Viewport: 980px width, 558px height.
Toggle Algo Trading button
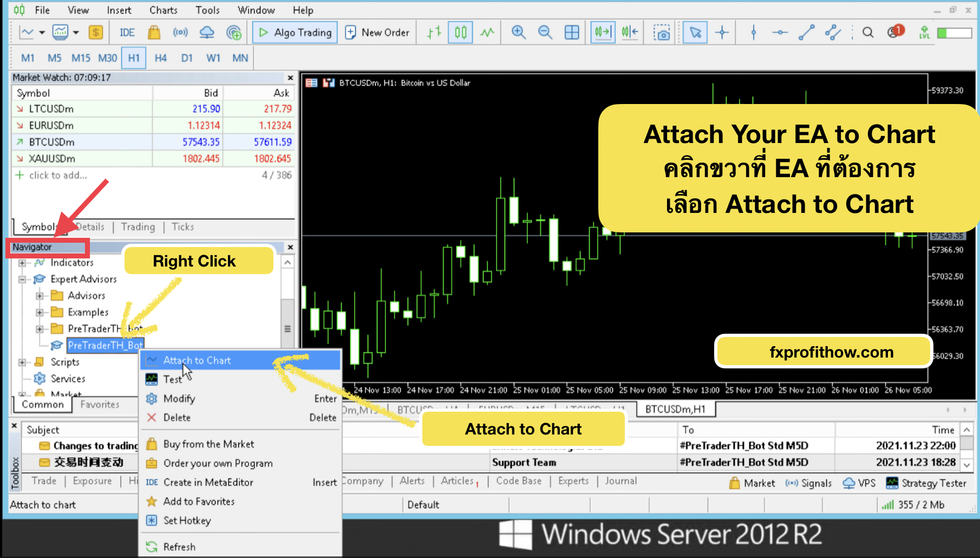pos(295,33)
